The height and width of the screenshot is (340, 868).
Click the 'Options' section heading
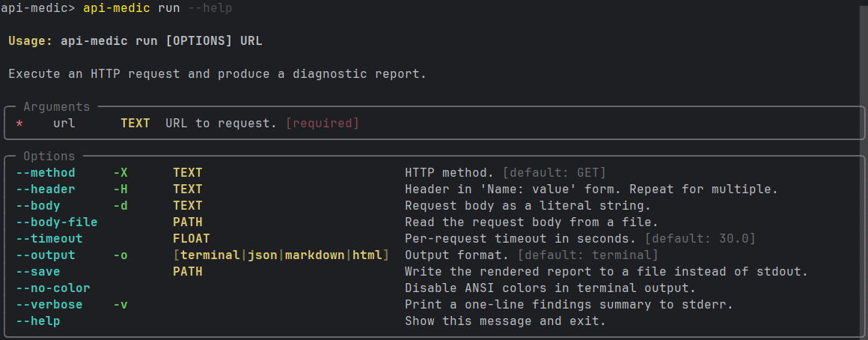click(49, 157)
